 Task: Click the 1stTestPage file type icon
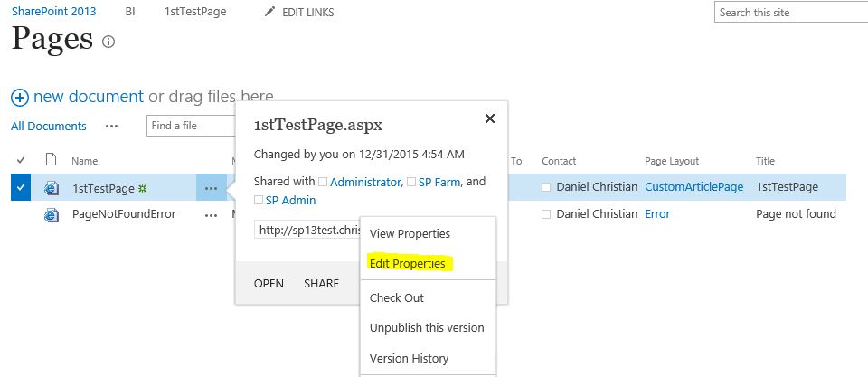pos(52,188)
